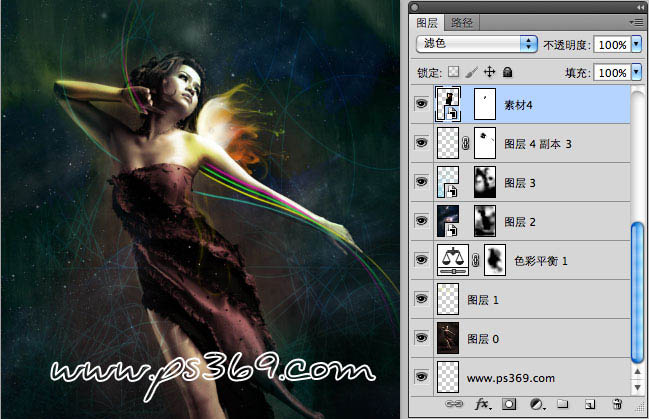
Task: Switch to the 路径 tab
Action: 462,22
